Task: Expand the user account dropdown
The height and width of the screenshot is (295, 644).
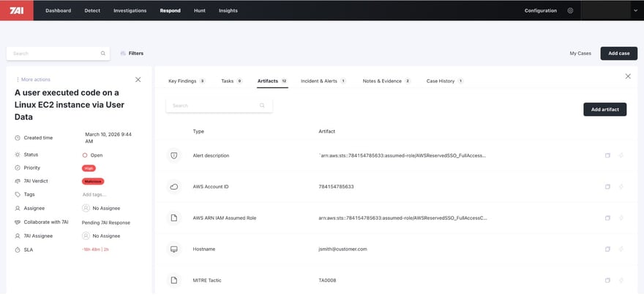Action: (x=634, y=10)
